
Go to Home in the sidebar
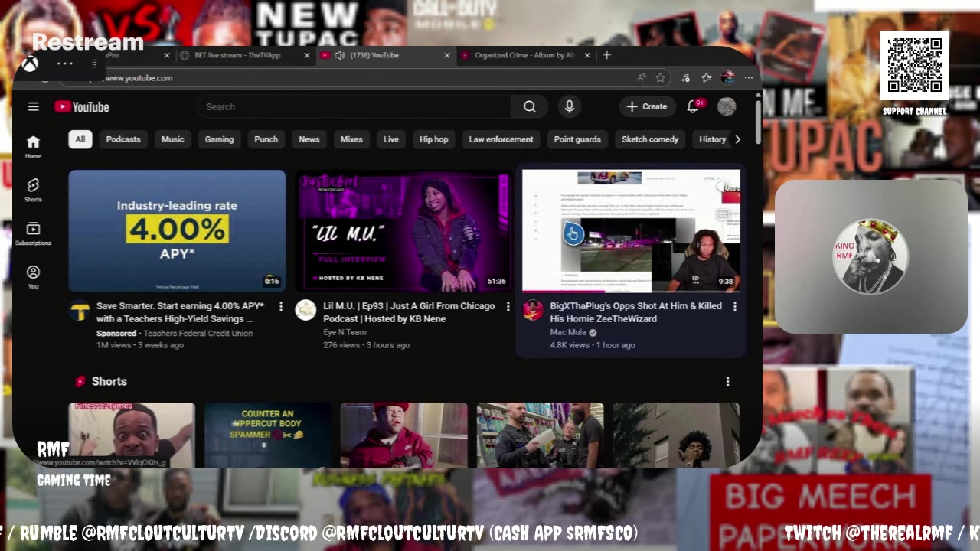(33, 146)
